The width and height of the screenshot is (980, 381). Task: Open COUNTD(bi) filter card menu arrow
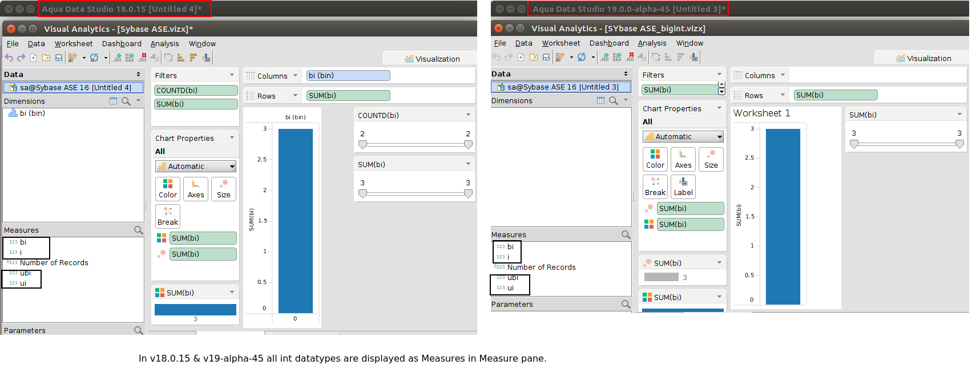click(x=468, y=115)
